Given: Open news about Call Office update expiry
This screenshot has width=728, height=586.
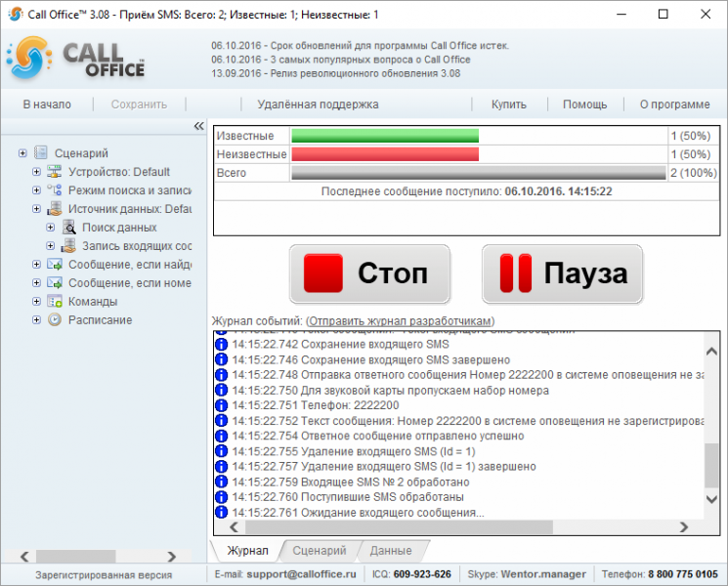Looking at the screenshot, I should (x=361, y=46).
